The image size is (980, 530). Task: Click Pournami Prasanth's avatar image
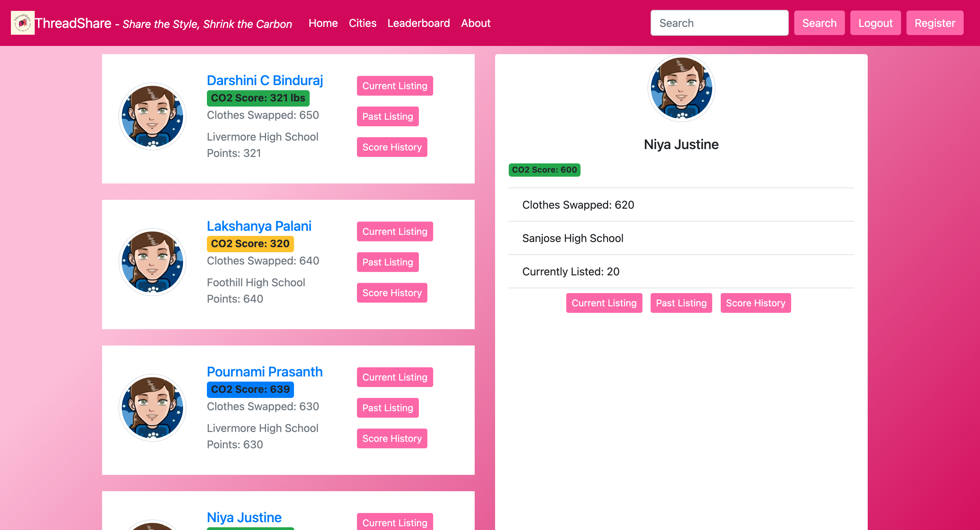pos(152,408)
